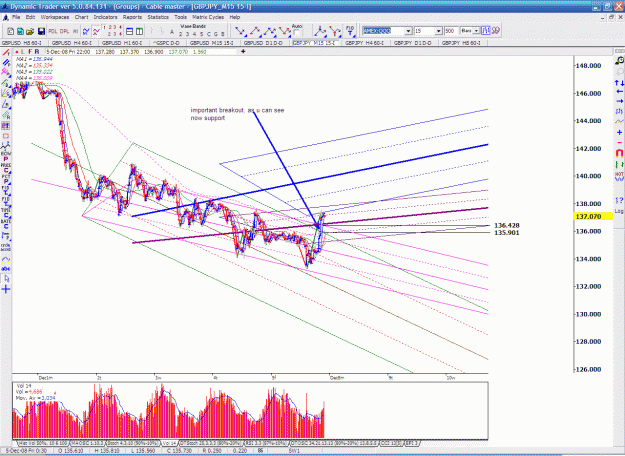
Task: Open the symbol combo box dropdown arrow
Action: point(408,31)
